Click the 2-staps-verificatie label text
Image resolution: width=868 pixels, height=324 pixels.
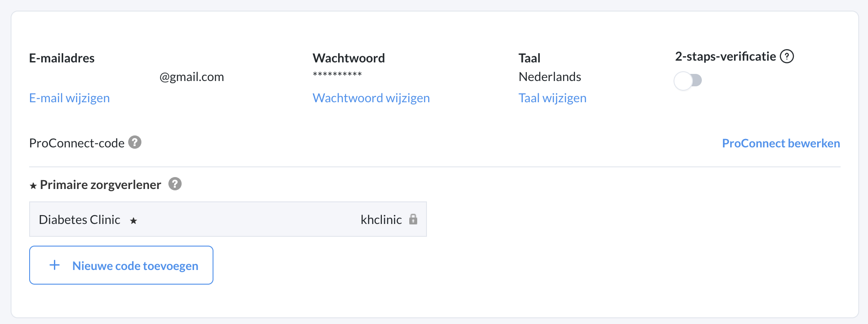click(x=725, y=57)
